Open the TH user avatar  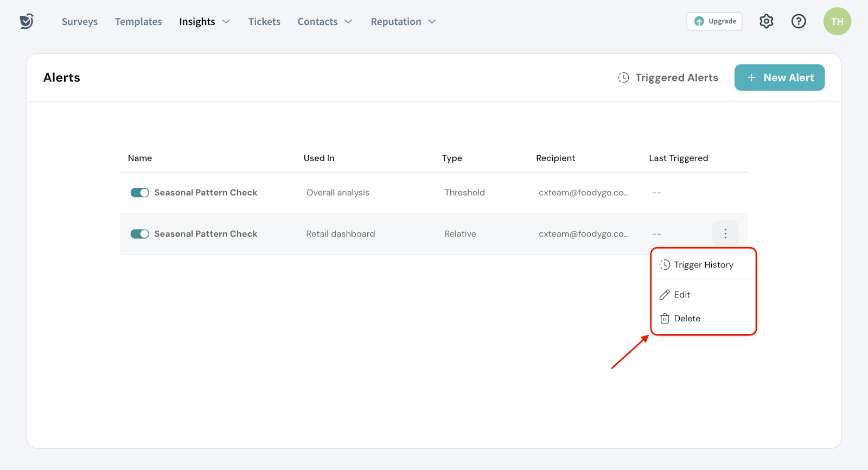[x=837, y=22]
